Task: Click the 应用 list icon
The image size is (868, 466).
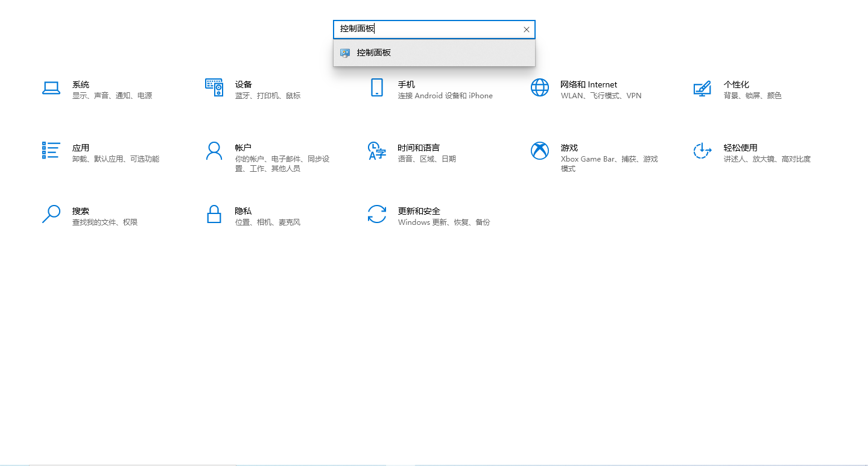Action: [x=51, y=151]
